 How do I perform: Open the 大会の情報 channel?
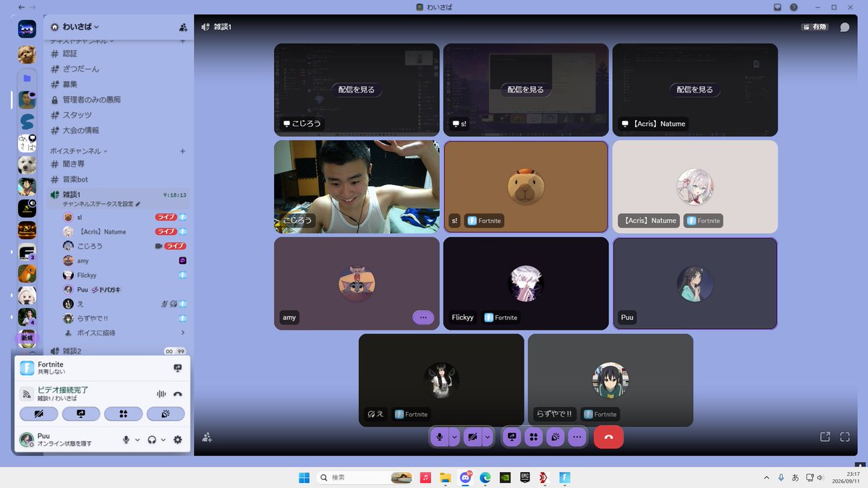click(118, 130)
